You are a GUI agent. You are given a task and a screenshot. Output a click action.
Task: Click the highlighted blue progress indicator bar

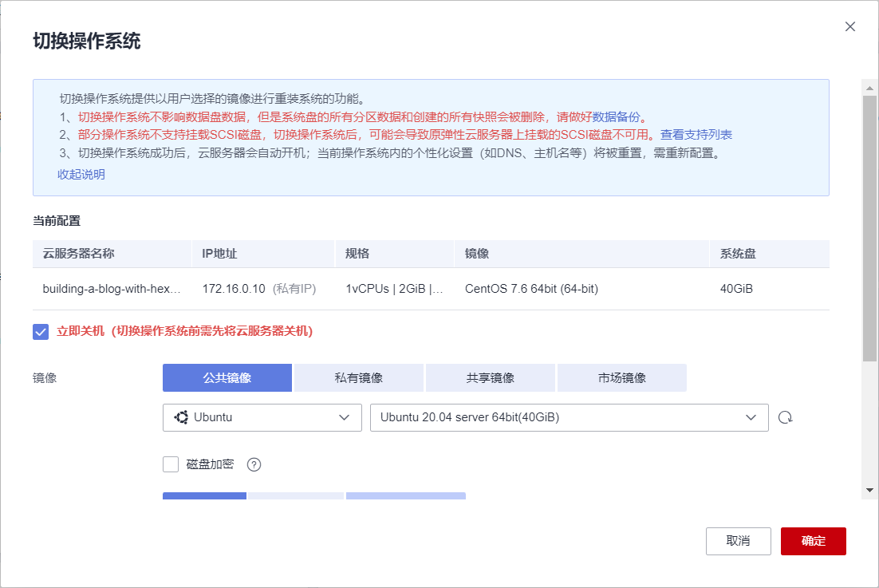[x=204, y=495]
